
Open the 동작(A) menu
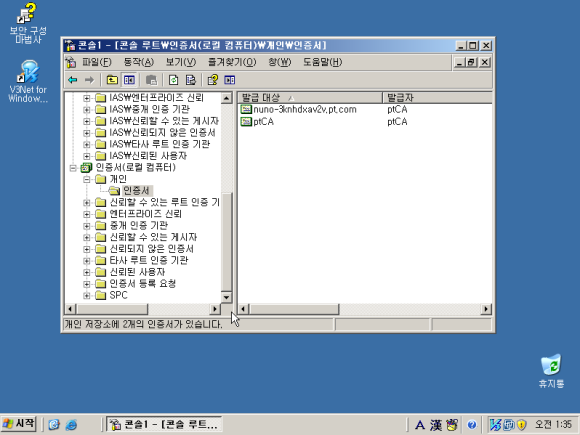coord(139,62)
